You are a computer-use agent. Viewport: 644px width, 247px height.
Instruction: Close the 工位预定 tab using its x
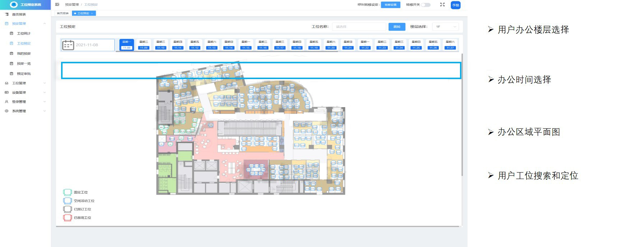[92, 13]
